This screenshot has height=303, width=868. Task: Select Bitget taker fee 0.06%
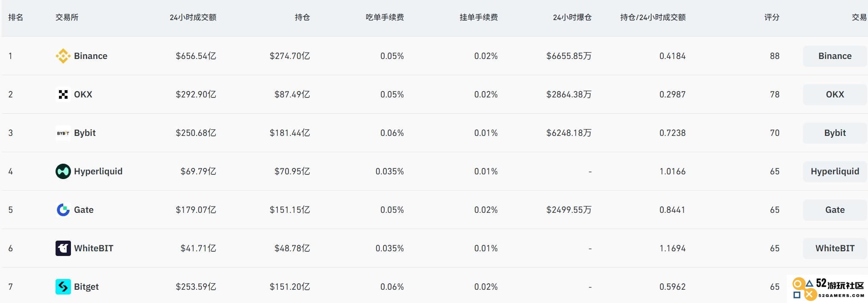392,287
